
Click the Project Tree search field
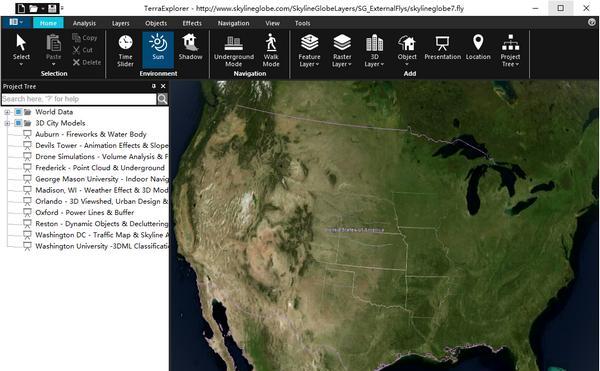(79, 99)
